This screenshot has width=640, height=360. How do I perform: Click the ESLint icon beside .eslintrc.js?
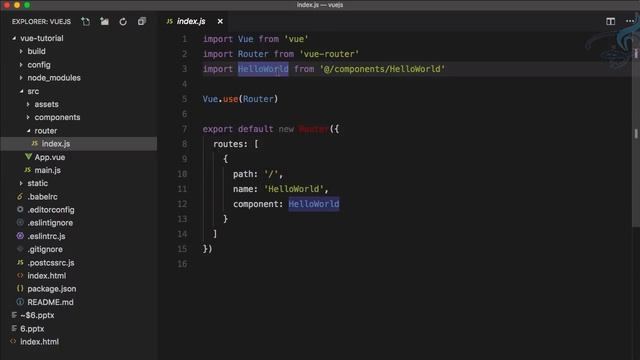pos(20,236)
